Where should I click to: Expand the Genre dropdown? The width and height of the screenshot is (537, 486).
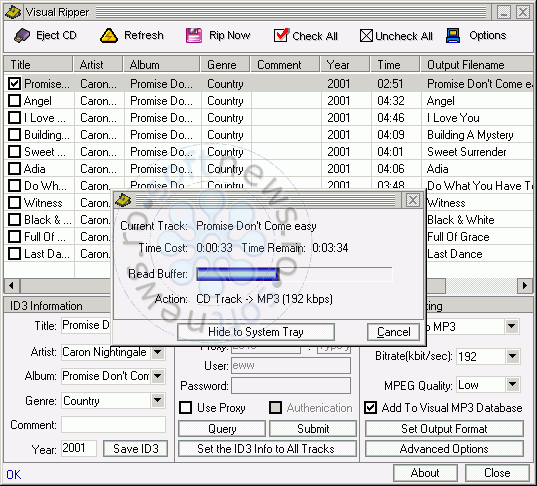(x=158, y=400)
